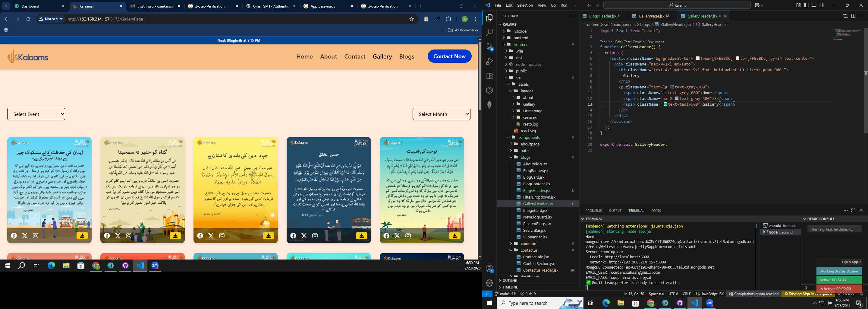Switch to the OUTPUT panel tab
This screenshot has height=309, width=868.
pos(615,211)
